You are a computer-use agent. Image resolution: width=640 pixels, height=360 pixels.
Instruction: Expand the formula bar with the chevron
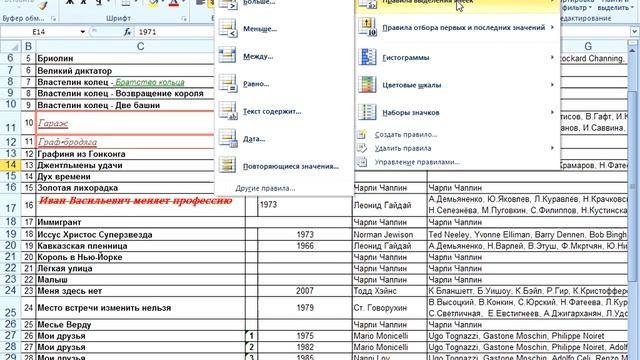pos(634,31)
